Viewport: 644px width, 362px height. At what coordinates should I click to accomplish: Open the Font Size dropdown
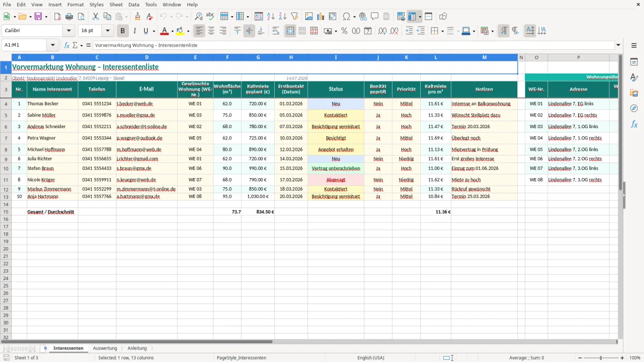(x=107, y=31)
